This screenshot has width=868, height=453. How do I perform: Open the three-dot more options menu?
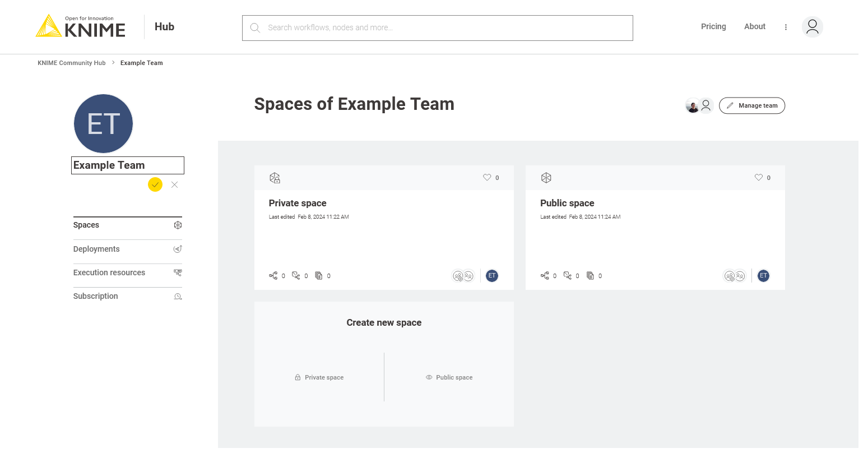(x=786, y=27)
